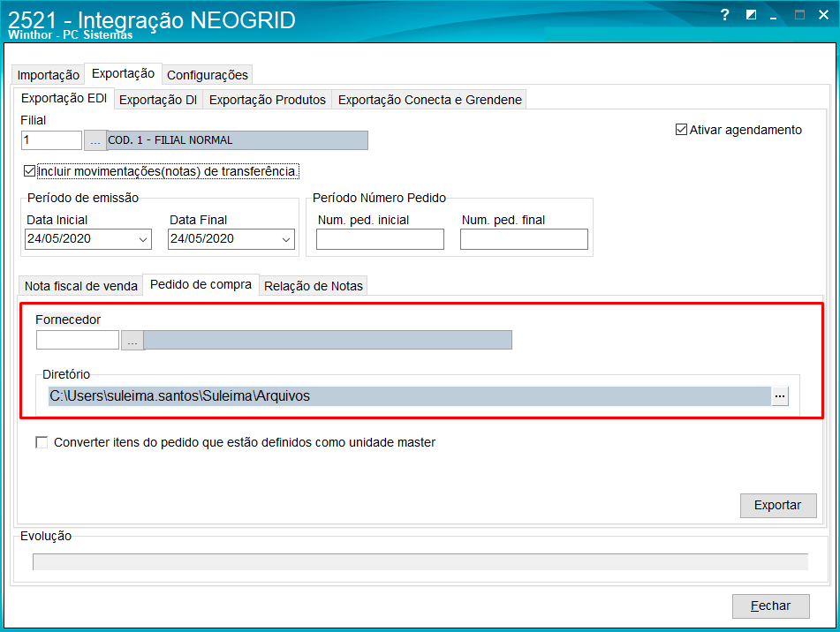Select the Pedido de compra tab
Image resolution: width=840 pixels, height=632 pixels.
[x=201, y=285]
